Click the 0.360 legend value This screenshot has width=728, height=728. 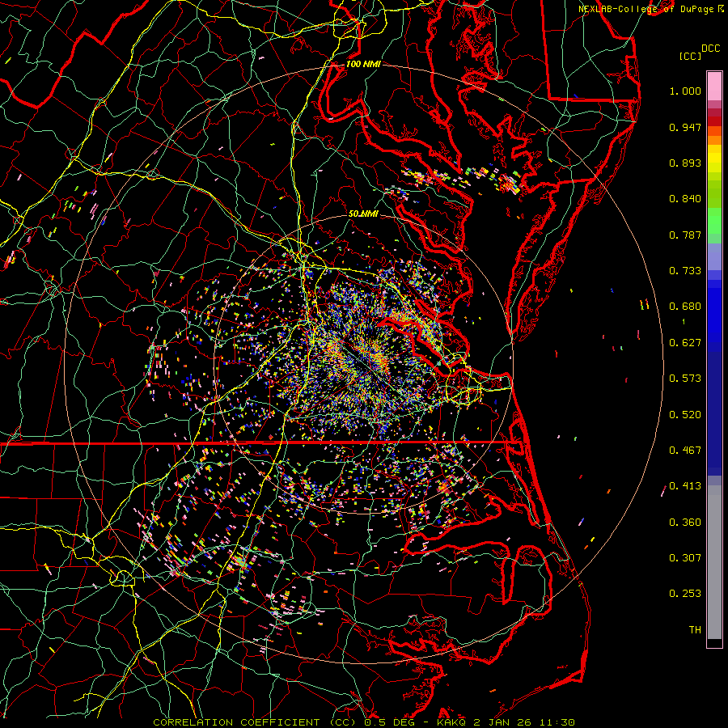click(x=685, y=523)
